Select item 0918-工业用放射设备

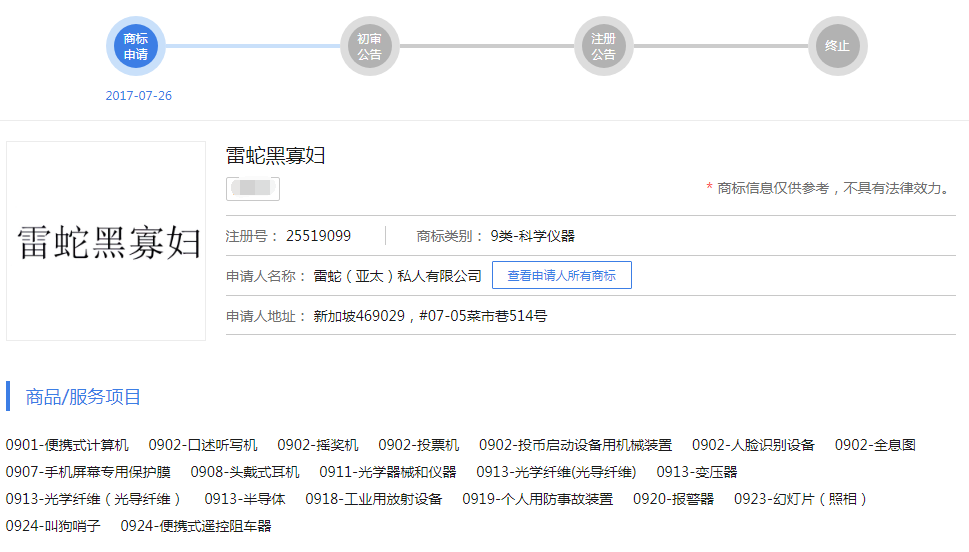(x=374, y=499)
